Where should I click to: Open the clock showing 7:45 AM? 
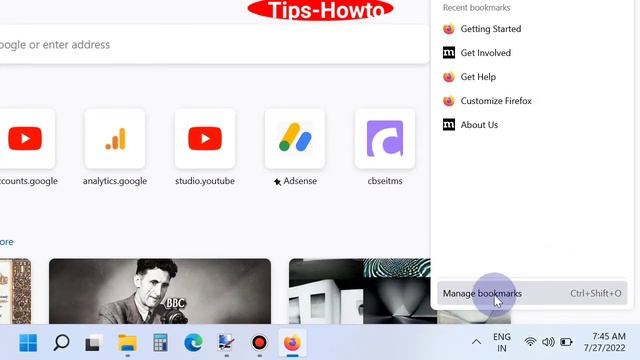604,342
